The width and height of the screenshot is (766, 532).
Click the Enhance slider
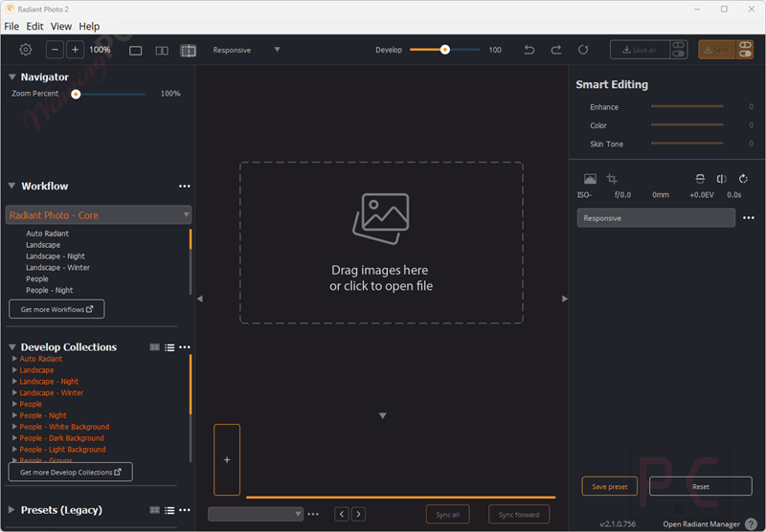click(687, 106)
